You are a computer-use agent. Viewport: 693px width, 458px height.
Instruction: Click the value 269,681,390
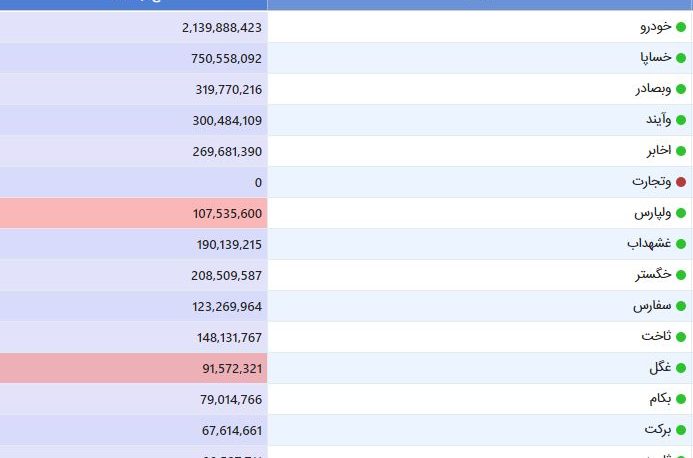click(227, 152)
